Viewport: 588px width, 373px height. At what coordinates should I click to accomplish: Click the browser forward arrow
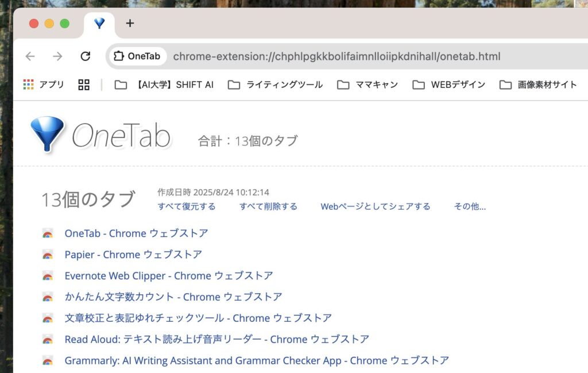click(x=57, y=56)
